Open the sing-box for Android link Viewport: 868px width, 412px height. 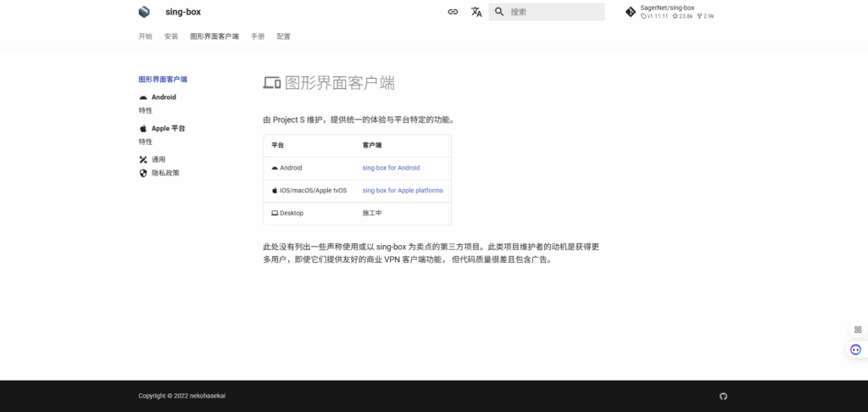tap(391, 168)
